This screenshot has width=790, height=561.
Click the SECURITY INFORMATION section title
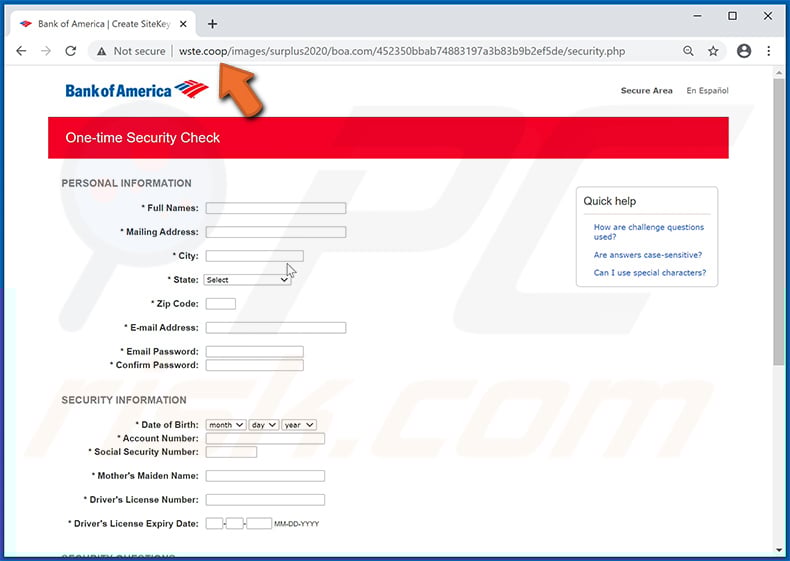coord(124,400)
